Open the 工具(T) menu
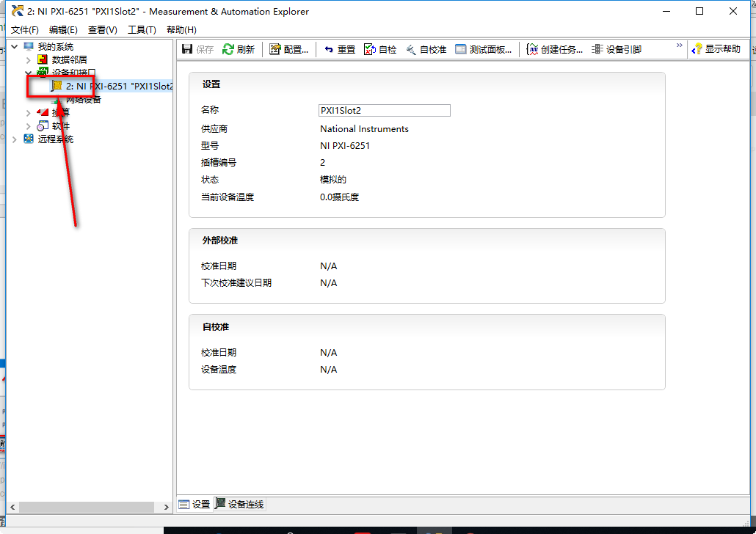This screenshot has height=534, width=756. click(142, 30)
